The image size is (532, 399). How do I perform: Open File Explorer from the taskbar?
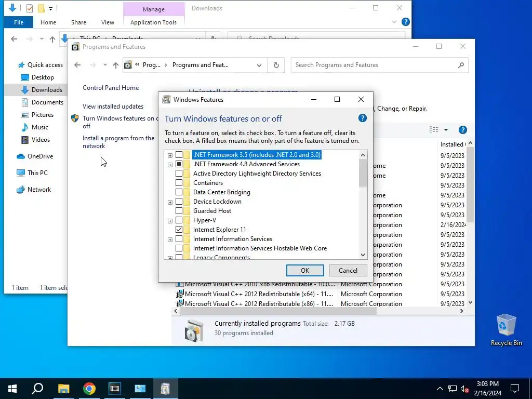pyautogui.click(x=63, y=389)
